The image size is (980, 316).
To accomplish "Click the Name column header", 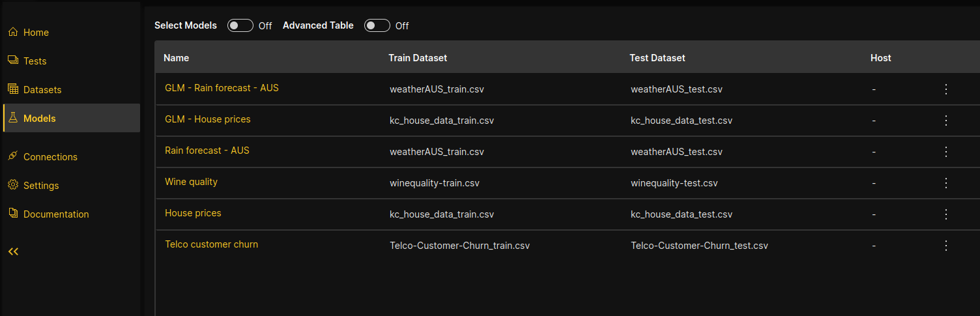I will pyautogui.click(x=176, y=58).
